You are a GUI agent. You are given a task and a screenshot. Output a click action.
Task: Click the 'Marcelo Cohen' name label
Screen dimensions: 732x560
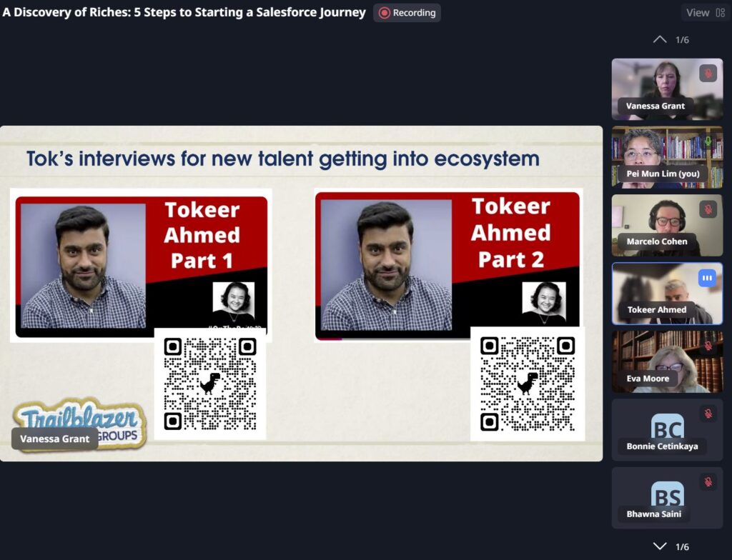(x=656, y=241)
